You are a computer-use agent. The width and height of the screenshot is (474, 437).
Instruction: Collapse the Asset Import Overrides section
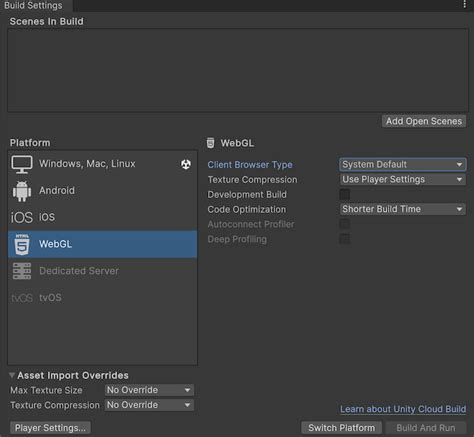coord(12,375)
